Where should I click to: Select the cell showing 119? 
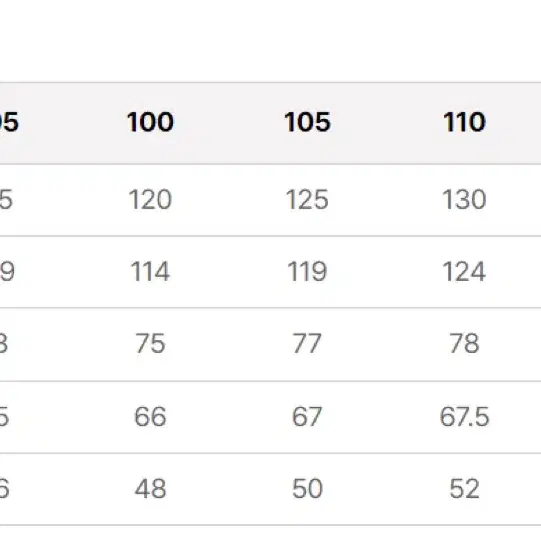pyautogui.click(x=307, y=272)
